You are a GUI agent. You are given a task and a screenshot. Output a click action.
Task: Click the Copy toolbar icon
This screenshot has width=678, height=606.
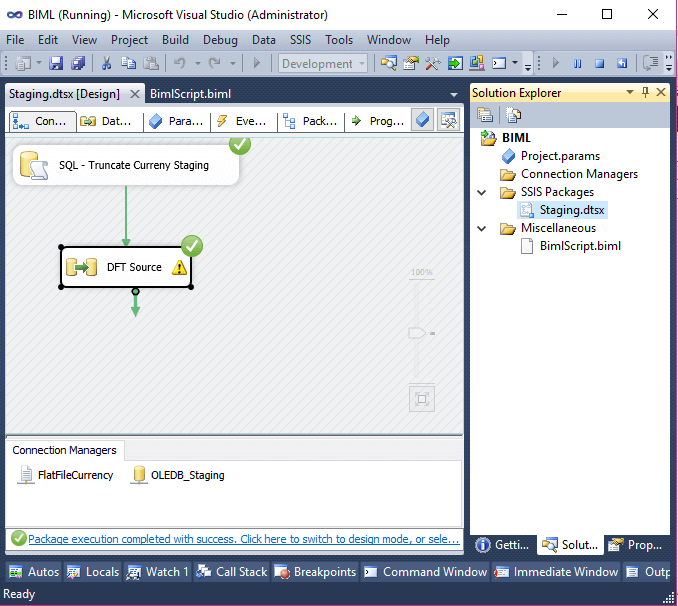tap(128, 64)
